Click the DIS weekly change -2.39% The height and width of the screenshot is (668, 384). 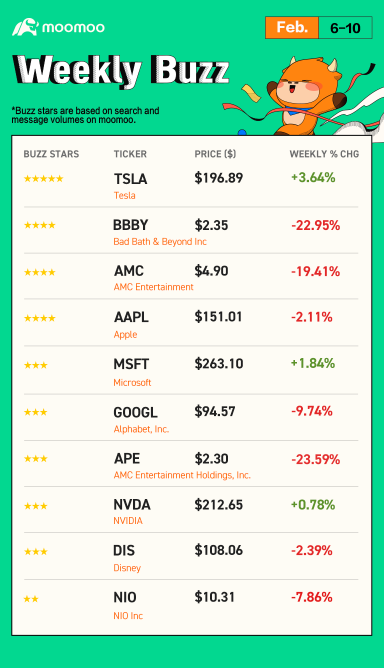[x=312, y=550]
